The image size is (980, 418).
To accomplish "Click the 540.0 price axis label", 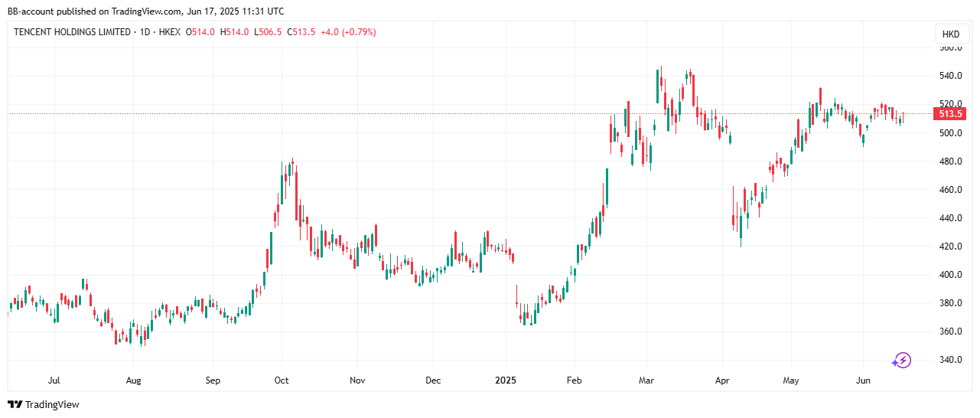I will [x=950, y=76].
